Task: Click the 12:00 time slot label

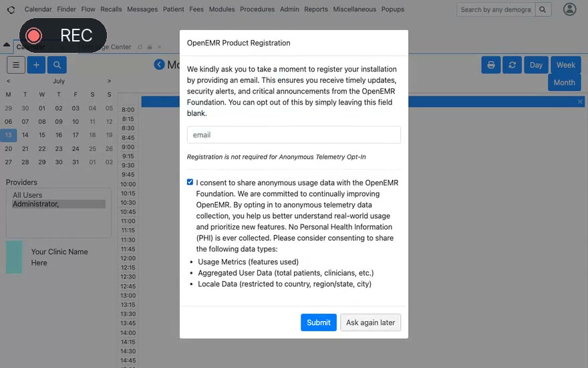Action: [x=128, y=258]
